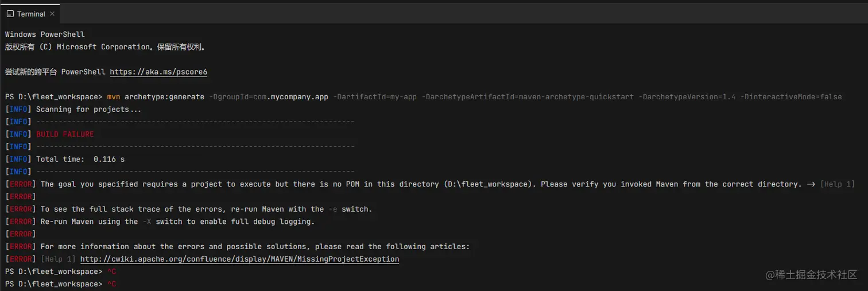Click the last PS D:\fleet_workspace prompt line
868x291 pixels.
click(53, 284)
